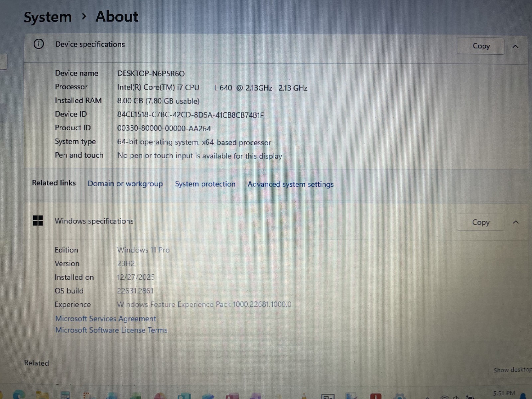This screenshot has width=532, height=399.
Task: Select the installed on date 12/27/2025
Action: (x=136, y=277)
